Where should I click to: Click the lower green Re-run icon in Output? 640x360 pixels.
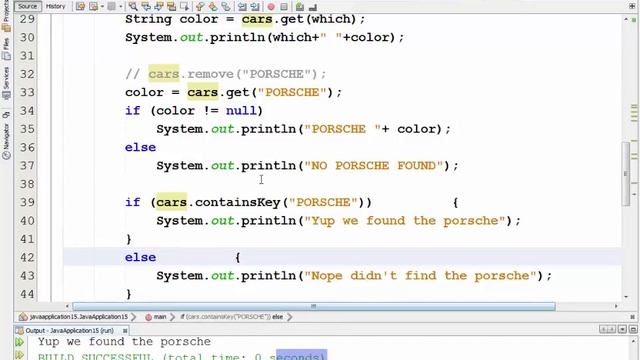click(19, 355)
